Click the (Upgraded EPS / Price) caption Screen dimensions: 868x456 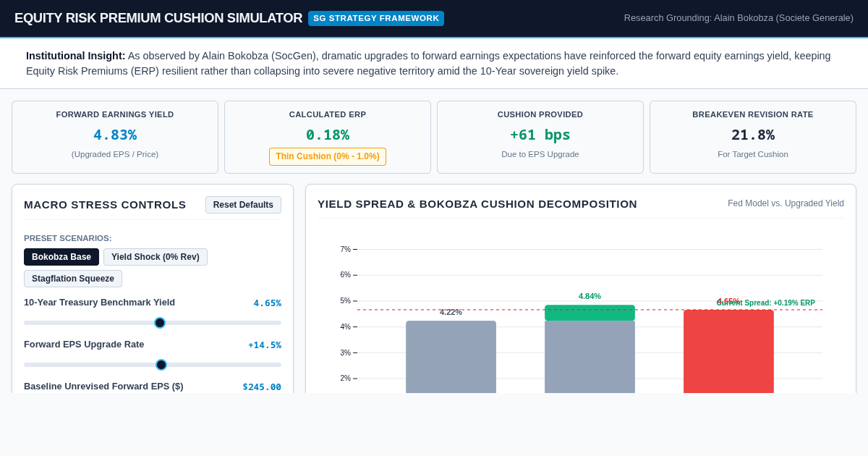(x=115, y=154)
